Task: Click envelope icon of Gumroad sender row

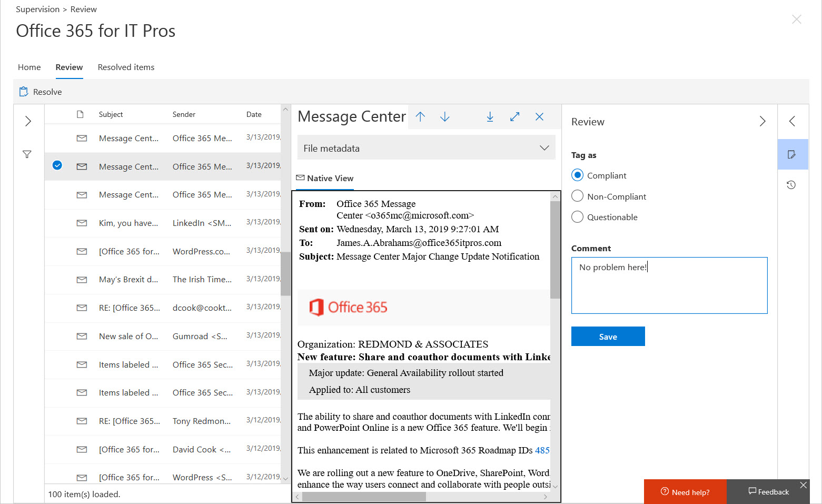Action: (82, 336)
